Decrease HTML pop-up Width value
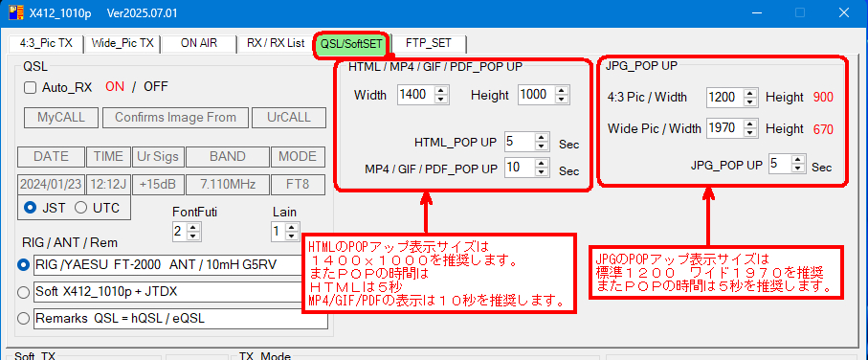This screenshot has height=360, width=868. 441,100
